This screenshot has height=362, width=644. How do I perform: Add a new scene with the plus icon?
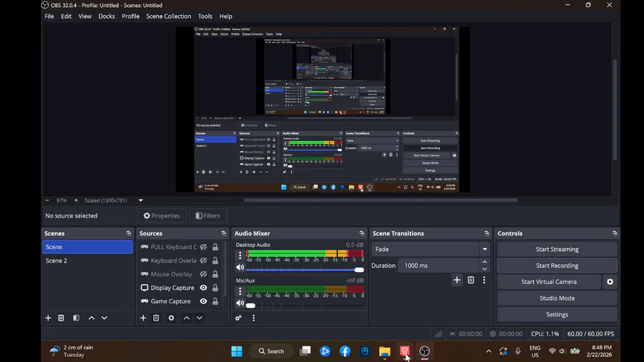pyautogui.click(x=48, y=318)
